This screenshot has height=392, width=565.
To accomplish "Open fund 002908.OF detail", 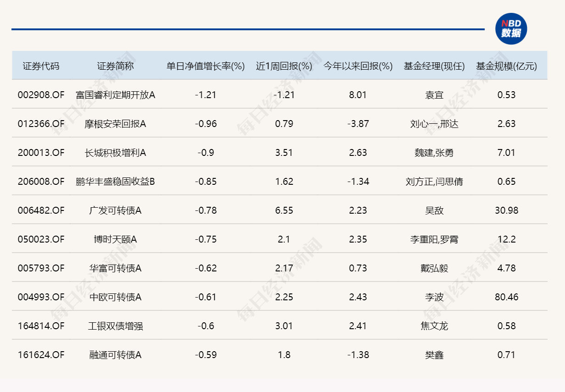I will click(x=40, y=95).
